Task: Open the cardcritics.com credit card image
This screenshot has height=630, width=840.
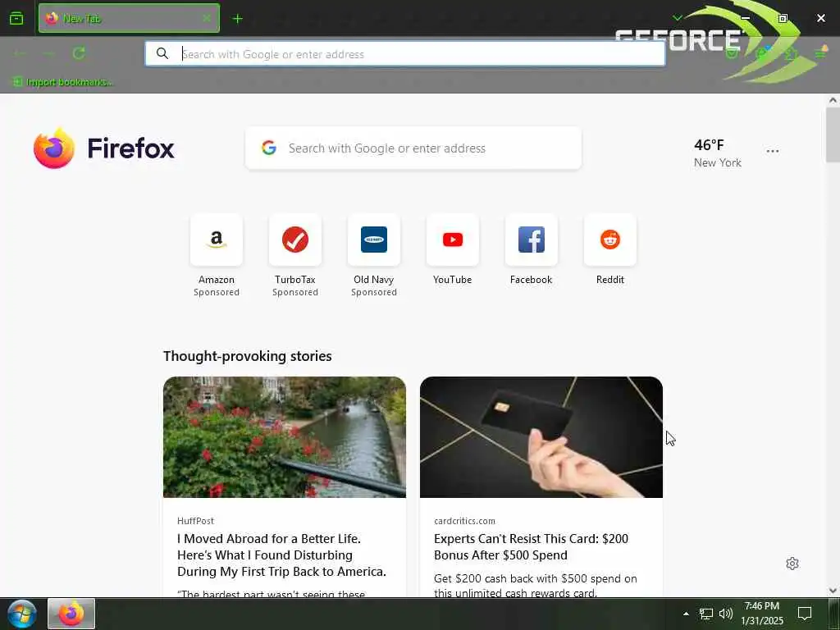Action: point(541,437)
